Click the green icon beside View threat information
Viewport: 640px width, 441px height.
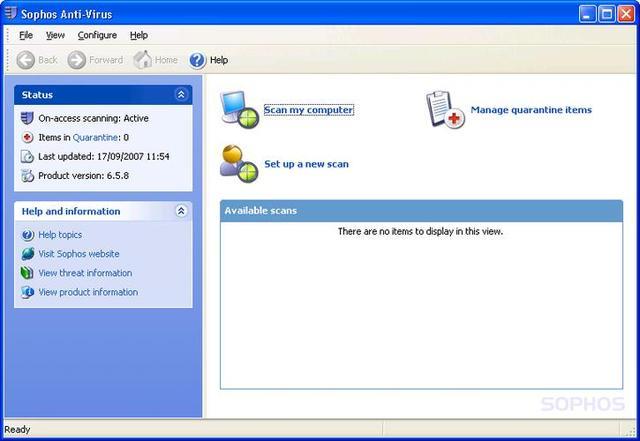[x=27, y=273]
